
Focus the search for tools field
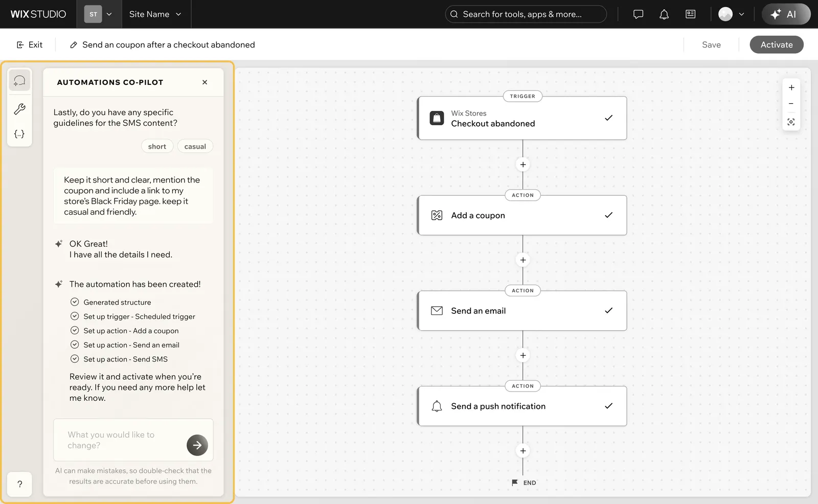pos(526,14)
